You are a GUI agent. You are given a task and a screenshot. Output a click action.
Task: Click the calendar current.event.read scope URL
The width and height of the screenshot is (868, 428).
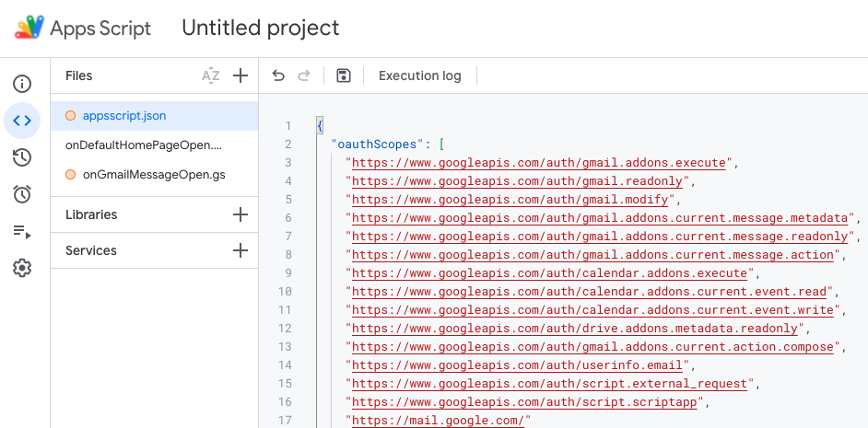click(589, 292)
